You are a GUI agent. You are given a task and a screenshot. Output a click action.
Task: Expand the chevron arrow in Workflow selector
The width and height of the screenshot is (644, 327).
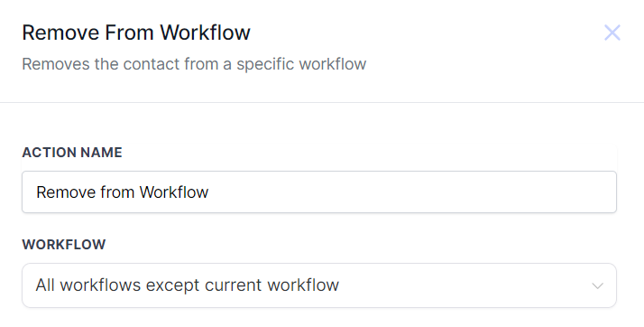coord(598,285)
